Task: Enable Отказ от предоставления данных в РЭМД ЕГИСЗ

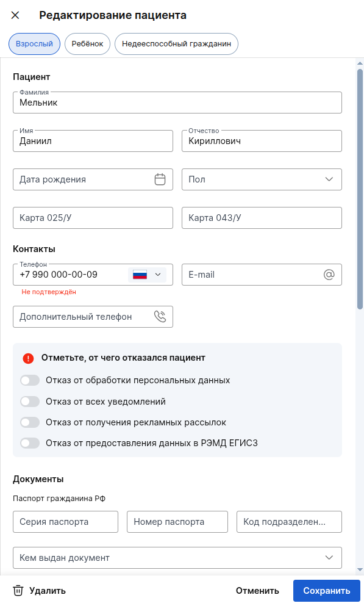Action: pos(30,442)
